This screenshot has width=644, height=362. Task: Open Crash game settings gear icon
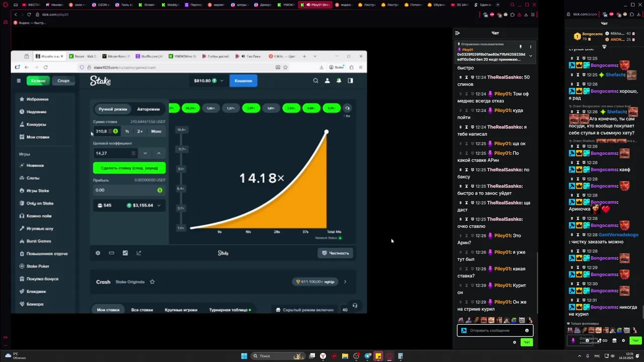coord(98,253)
